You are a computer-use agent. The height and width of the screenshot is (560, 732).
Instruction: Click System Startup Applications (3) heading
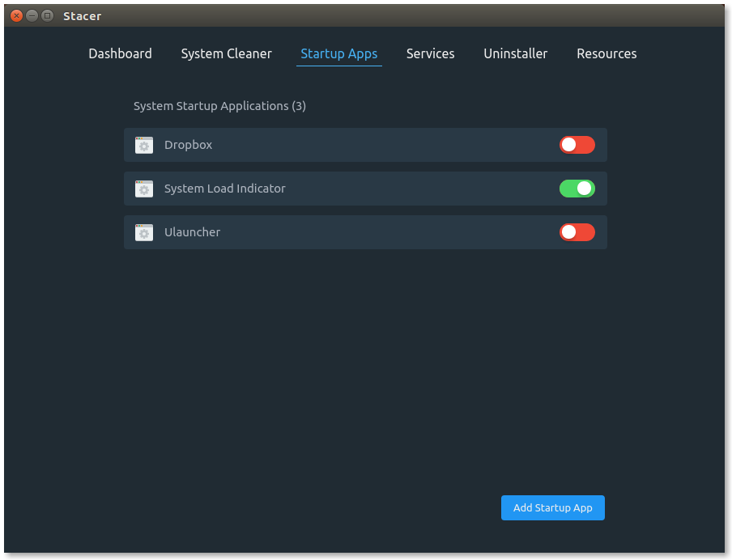point(219,106)
